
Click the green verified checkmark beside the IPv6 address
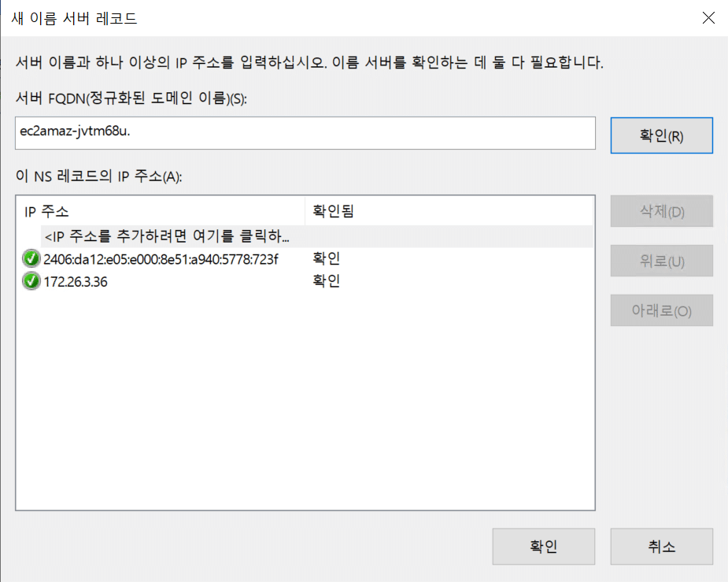pos(31,258)
